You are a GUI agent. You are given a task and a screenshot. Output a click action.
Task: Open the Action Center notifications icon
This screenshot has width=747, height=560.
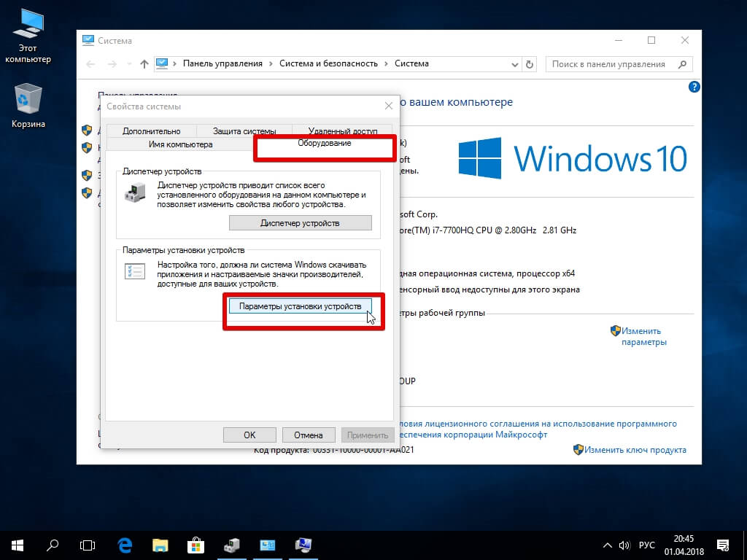723,545
